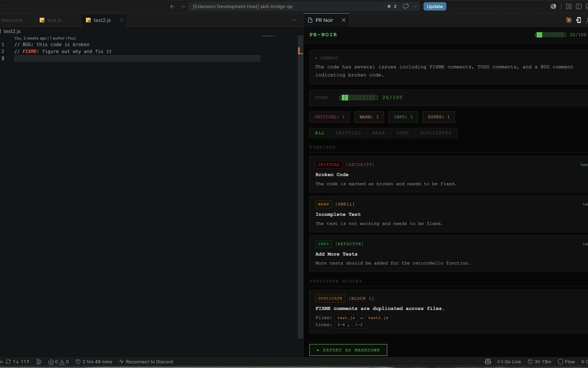588x368 pixels.
Task: Go back using the navigation back arrow
Action: 173,7
